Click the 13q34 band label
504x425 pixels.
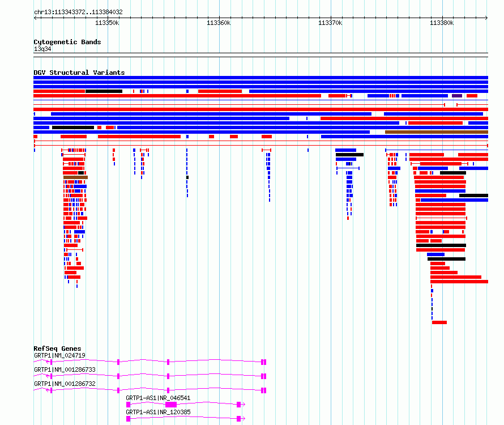[x=42, y=49]
